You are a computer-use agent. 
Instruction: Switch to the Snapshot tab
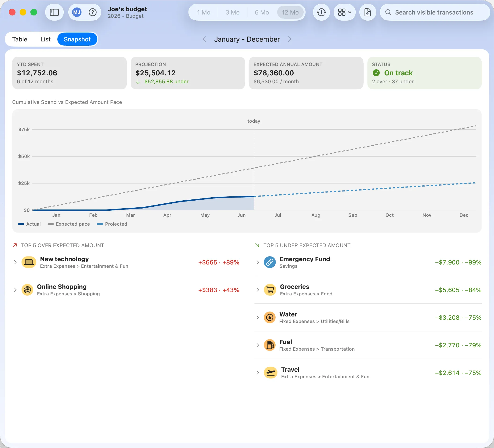77,39
